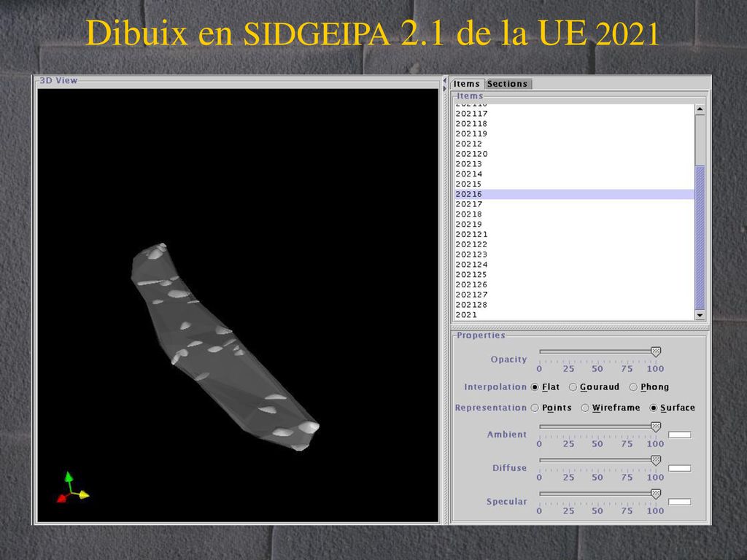Image resolution: width=747 pixels, height=560 pixels.
Task: Select the Items tab
Action: pos(466,84)
